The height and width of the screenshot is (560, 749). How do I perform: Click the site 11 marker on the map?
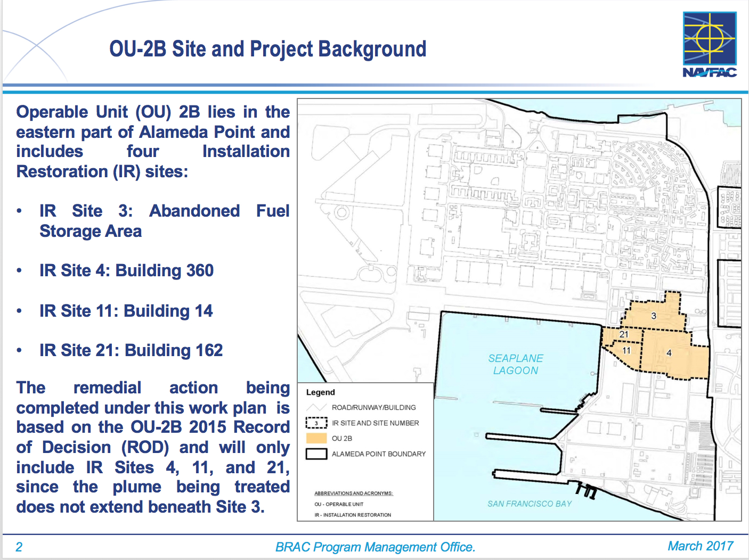click(x=626, y=350)
